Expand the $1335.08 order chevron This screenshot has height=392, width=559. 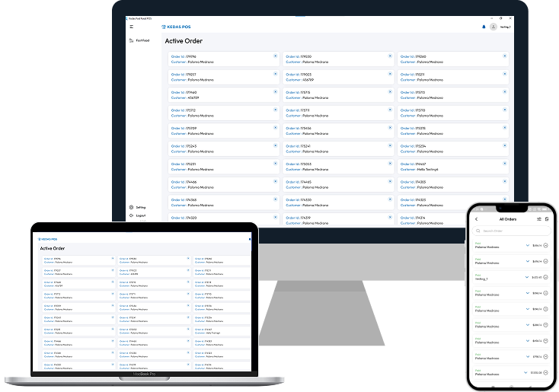[527, 372]
